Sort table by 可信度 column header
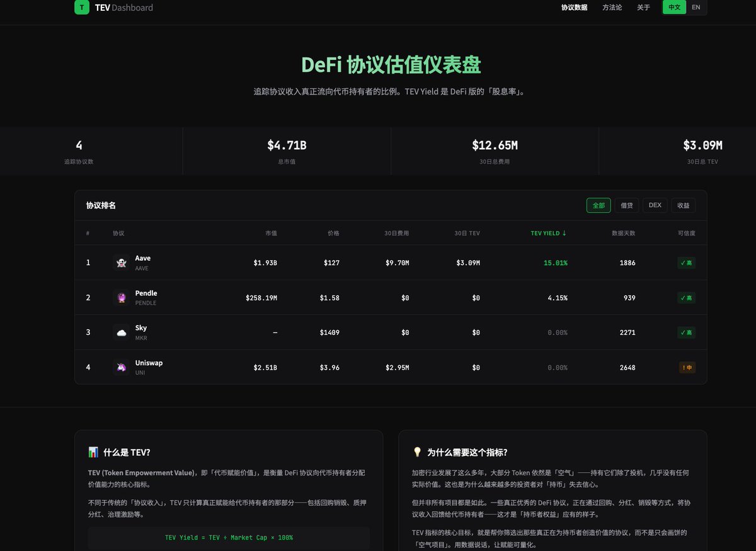 coord(687,233)
